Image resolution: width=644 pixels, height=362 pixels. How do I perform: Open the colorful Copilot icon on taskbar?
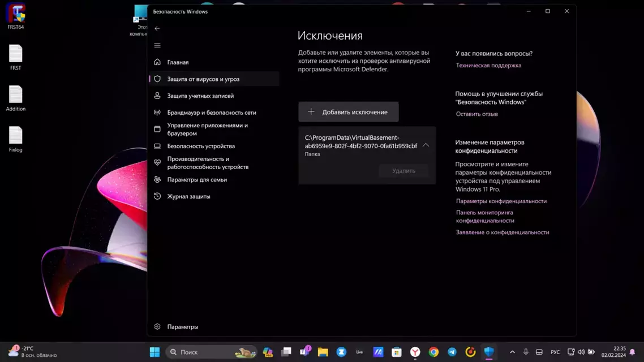[x=268, y=352]
